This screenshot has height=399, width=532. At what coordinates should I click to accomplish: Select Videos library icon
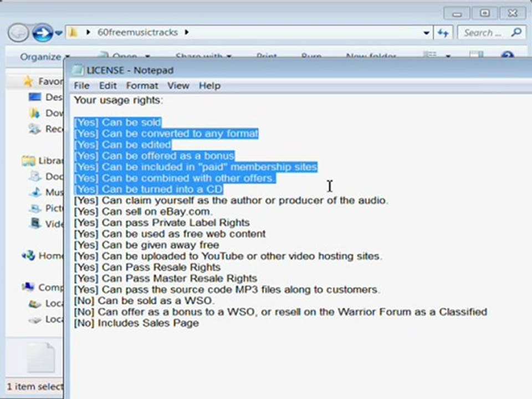tap(34, 223)
